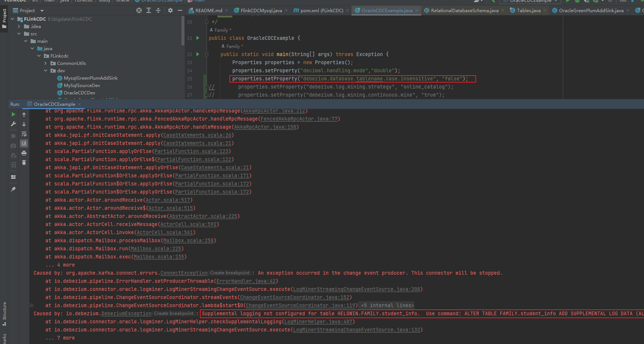Pin the Run tab with pin icon

[13, 189]
